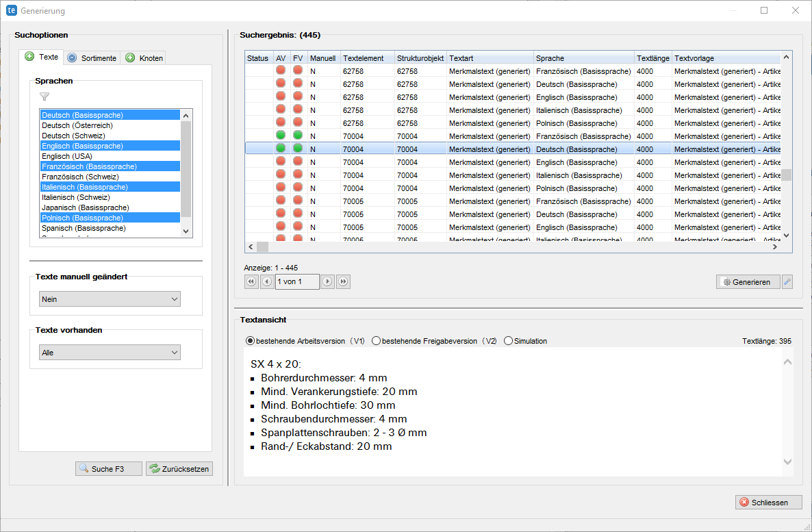
Task: Click the Suche F3 button
Action: click(108, 469)
